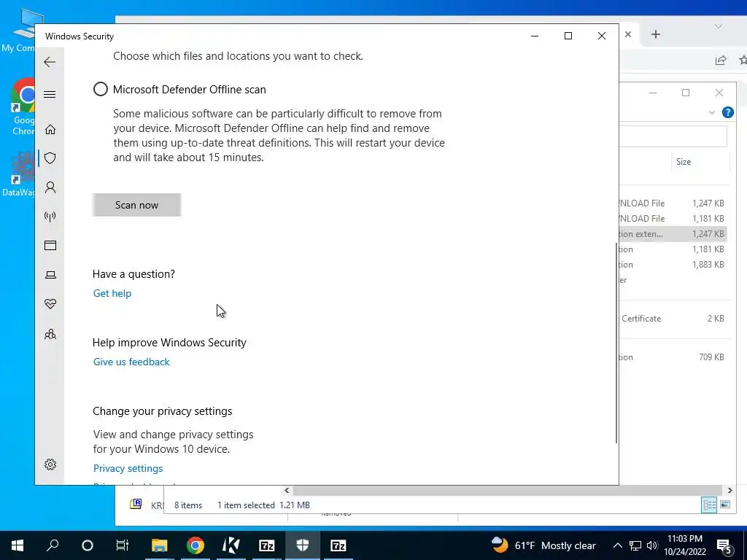Open volume speaker icon in tray
Image resolution: width=747 pixels, height=560 pixels.
coord(652,545)
